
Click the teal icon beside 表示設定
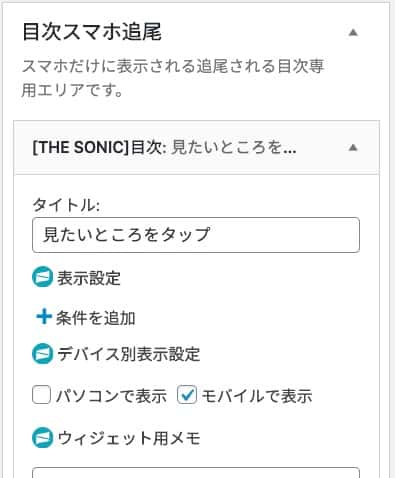coord(42,277)
